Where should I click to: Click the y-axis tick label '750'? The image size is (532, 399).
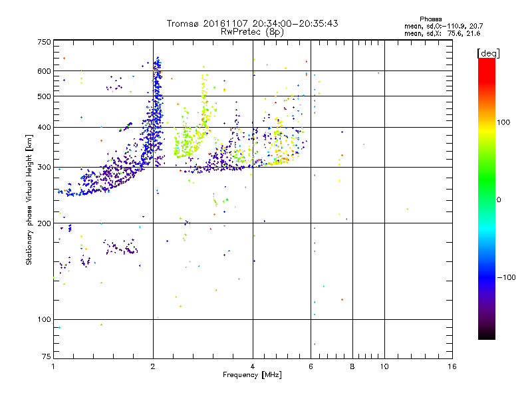pyautogui.click(x=44, y=42)
